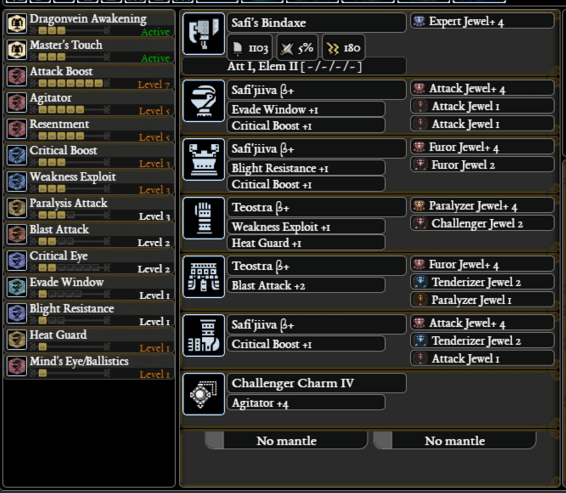Select the Safi'jiiva leg armor icon

click(204, 335)
